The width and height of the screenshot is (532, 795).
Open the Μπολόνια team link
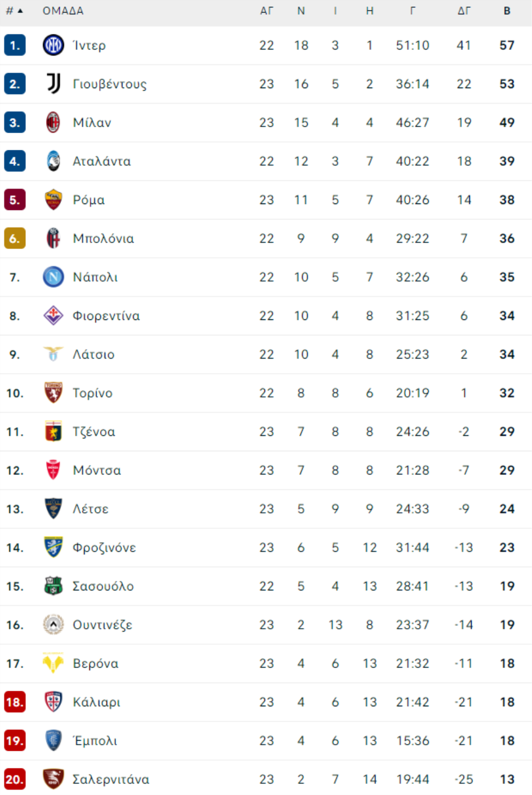[103, 238]
